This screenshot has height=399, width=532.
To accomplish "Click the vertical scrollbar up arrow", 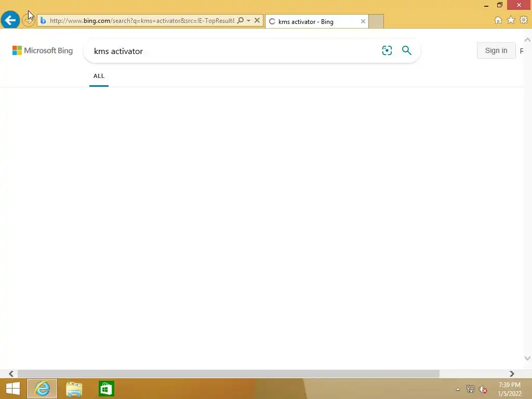I will [527, 39].
